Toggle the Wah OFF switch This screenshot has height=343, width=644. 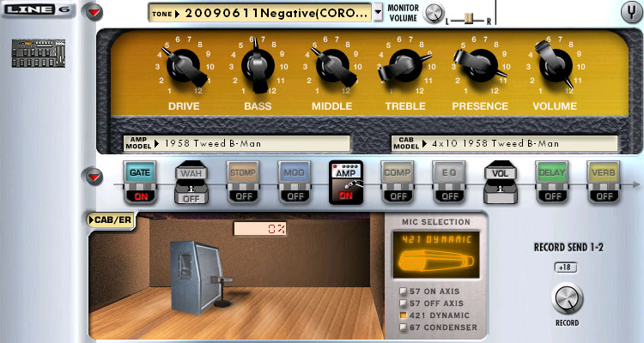coord(191,199)
